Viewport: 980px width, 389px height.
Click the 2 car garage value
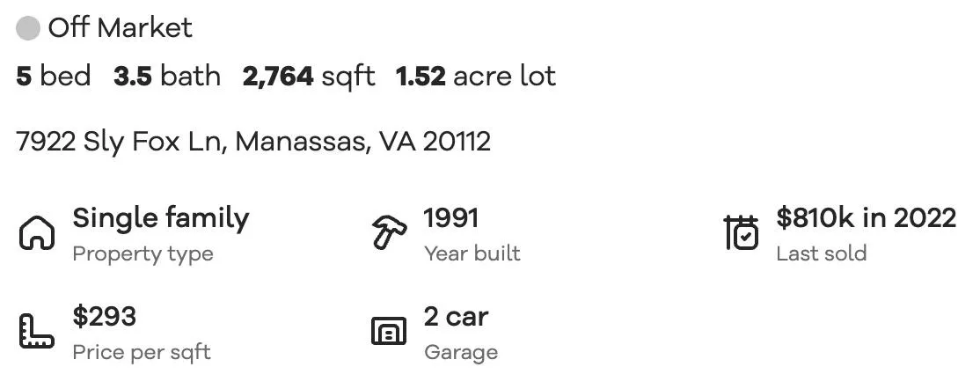(x=457, y=317)
